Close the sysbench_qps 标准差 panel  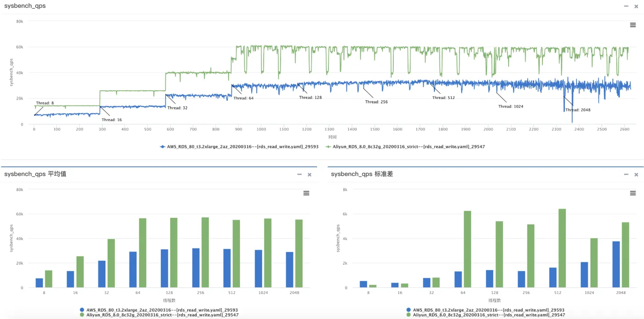(x=636, y=174)
